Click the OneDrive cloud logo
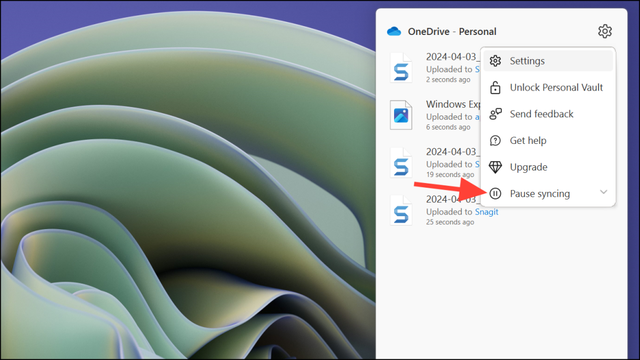This screenshot has width=640, height=360. (394, 31)
